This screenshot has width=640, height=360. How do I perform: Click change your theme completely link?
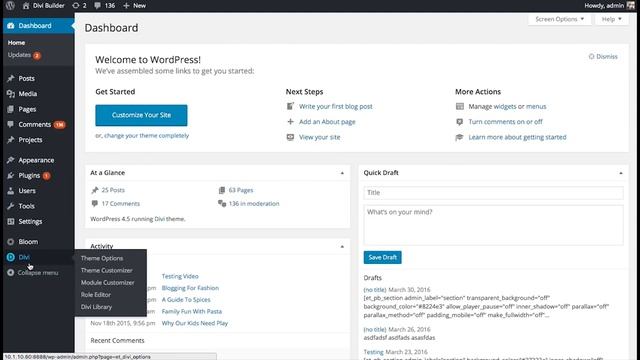(x=147, y=136)
